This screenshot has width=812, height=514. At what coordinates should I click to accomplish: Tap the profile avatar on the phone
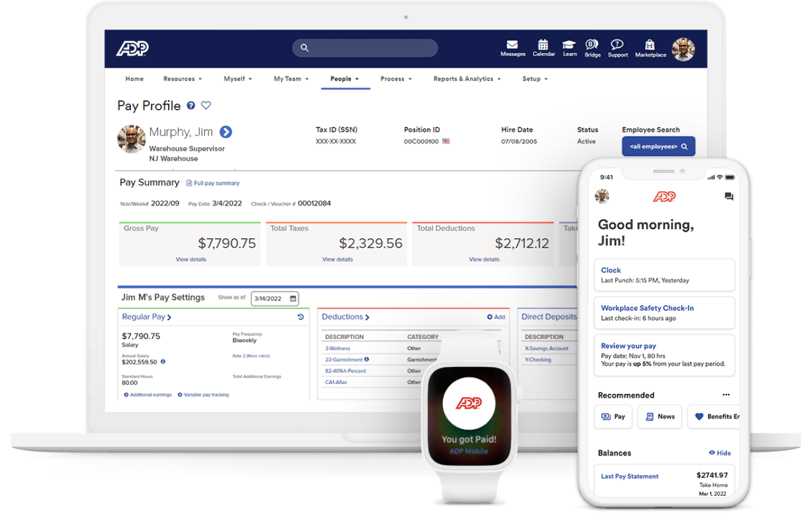coord(602,196)
